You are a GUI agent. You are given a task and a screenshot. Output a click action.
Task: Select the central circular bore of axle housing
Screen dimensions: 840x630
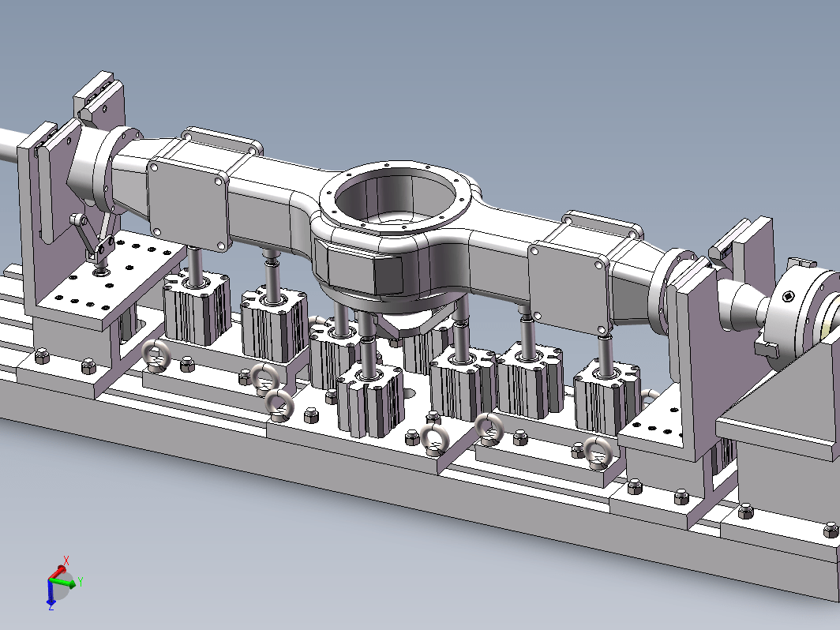point(395,197)
